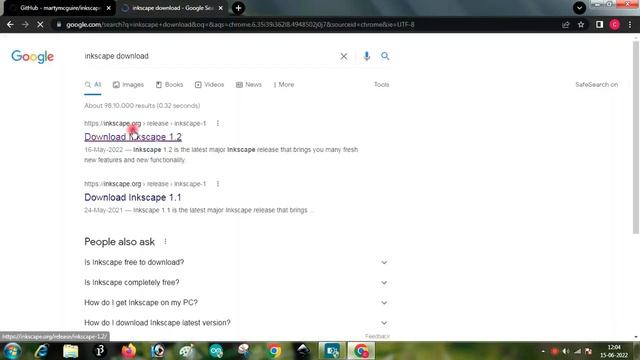Image resolution: width=640 pixels, height=360 pixels.
Task: Click the share page icon in address bar
Action: click(566, 24)
